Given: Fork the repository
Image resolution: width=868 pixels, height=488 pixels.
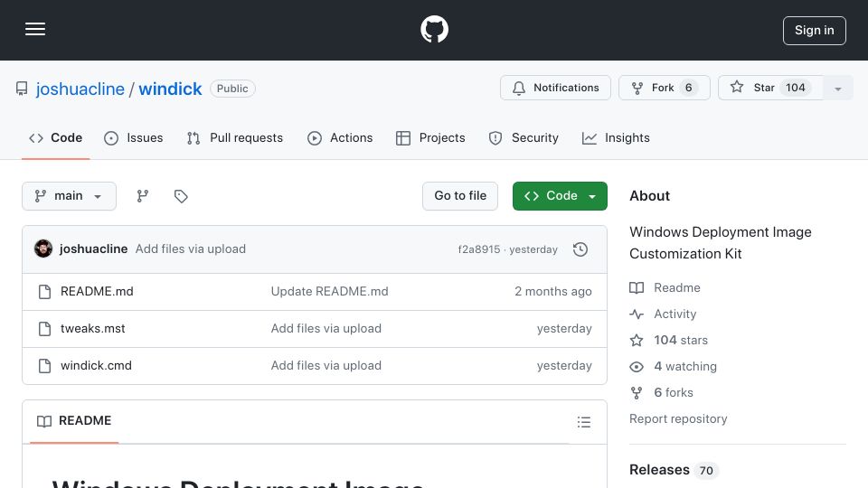Looking at the screenshot, I should coord(664,88).
